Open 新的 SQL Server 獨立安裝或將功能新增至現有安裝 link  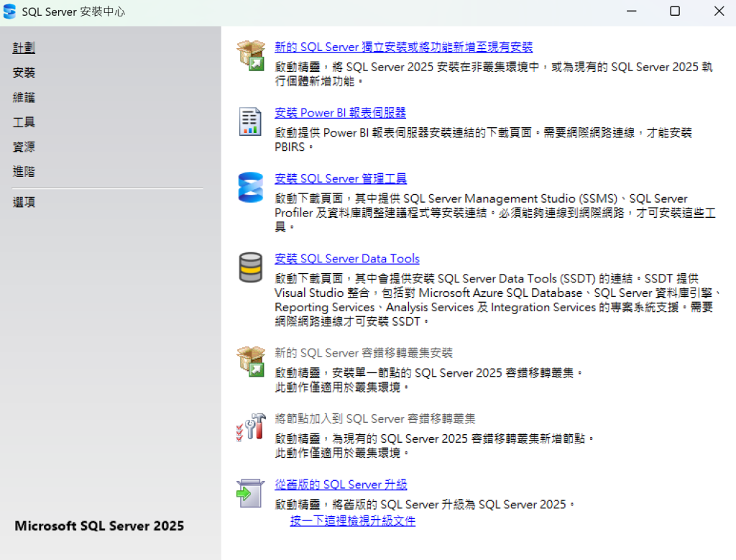pyautogui.click(x=404, y=47)
